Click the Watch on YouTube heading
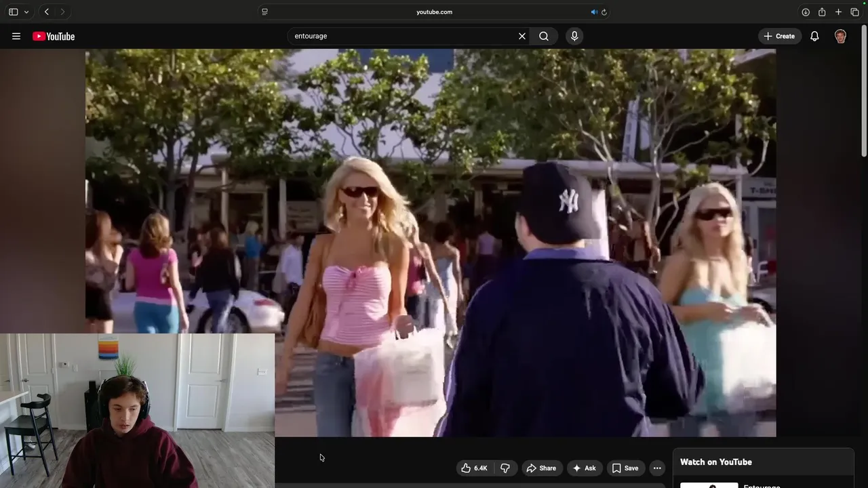This screenshot has width=868, height=488. click(x=716, y=462)
